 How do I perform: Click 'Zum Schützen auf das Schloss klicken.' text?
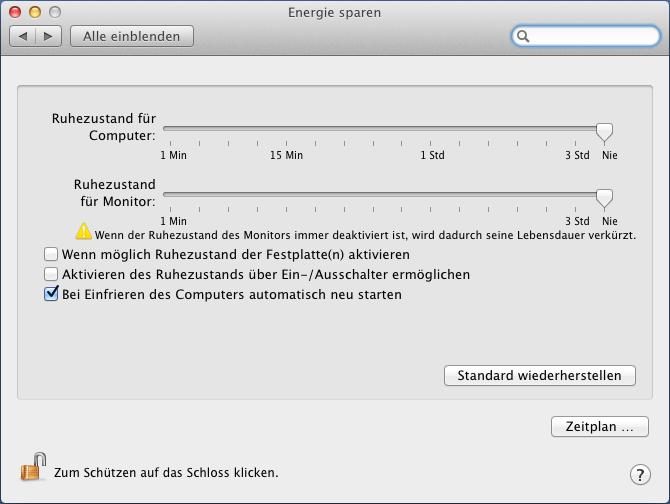pyautogui.click(x=166, y=473)
